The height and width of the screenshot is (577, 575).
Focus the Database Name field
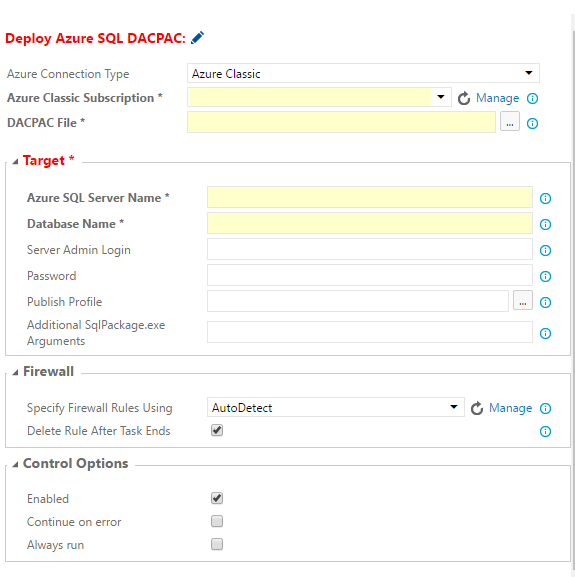point(370,223)
